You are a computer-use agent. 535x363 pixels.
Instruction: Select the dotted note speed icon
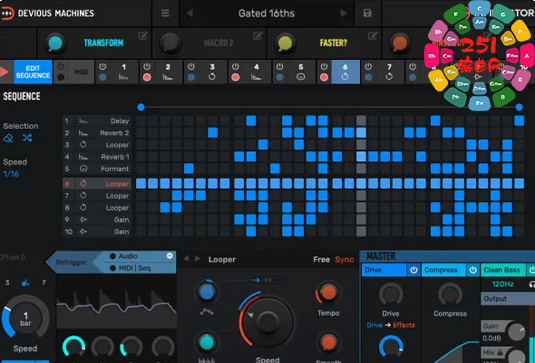[x=25, y=283]
